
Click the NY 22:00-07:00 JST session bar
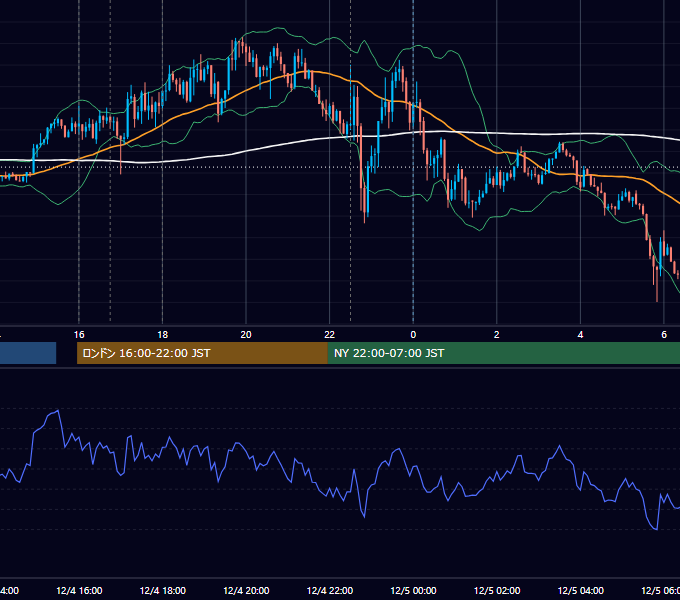(x=503, y=353)
